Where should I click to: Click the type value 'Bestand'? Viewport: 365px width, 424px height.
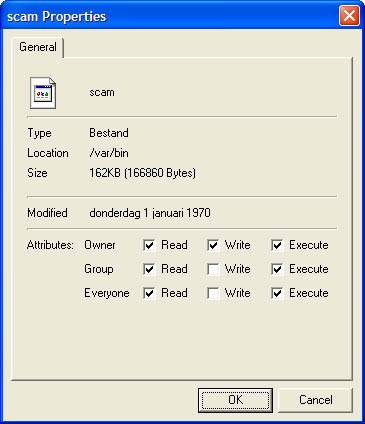[x=109, y=133]
